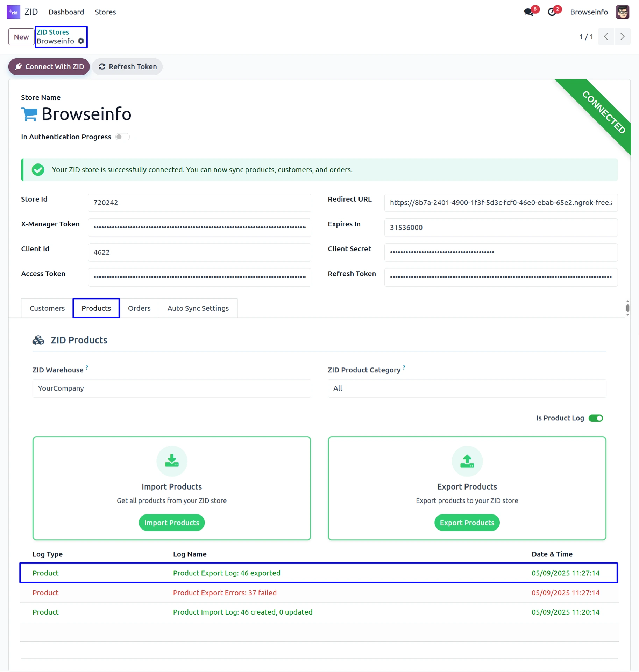Click the 05/09/2025 11:20:14 timestamp
The image size is (639, 672).
(566, 612)
